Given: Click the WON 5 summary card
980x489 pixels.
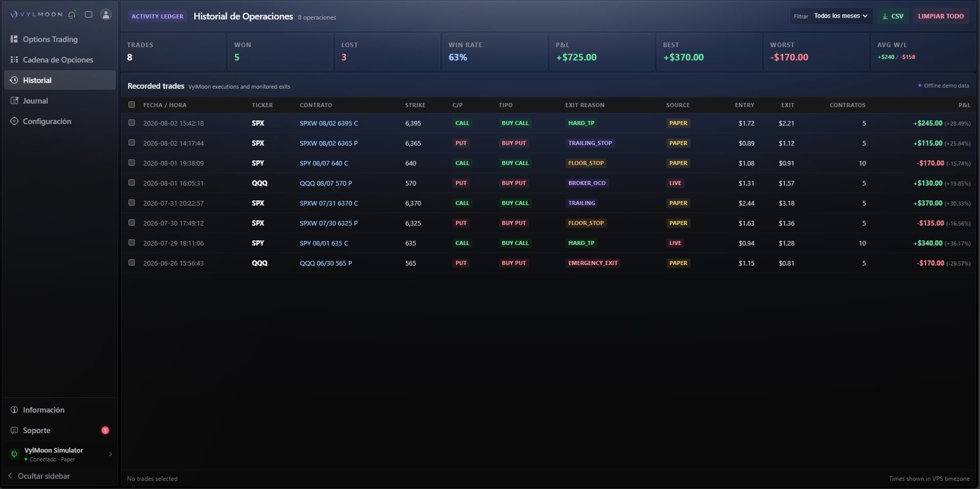Looking at the screenshot, I should (x=280, y=52).
